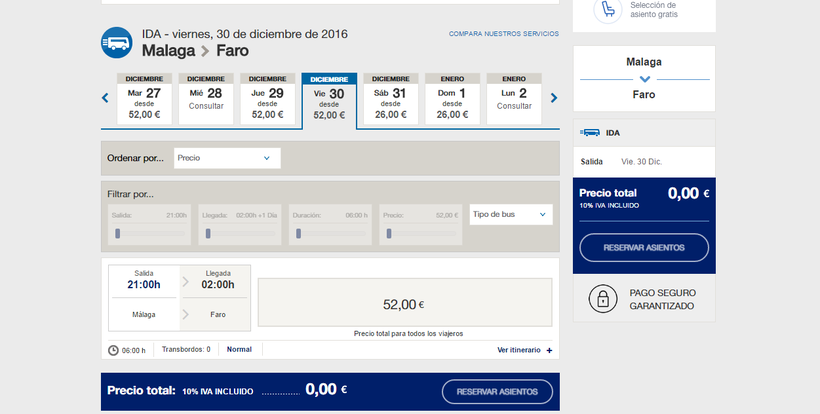820x414 pixels.
Task: Click the Llegada time slider handle
Action: coord(208,234)
